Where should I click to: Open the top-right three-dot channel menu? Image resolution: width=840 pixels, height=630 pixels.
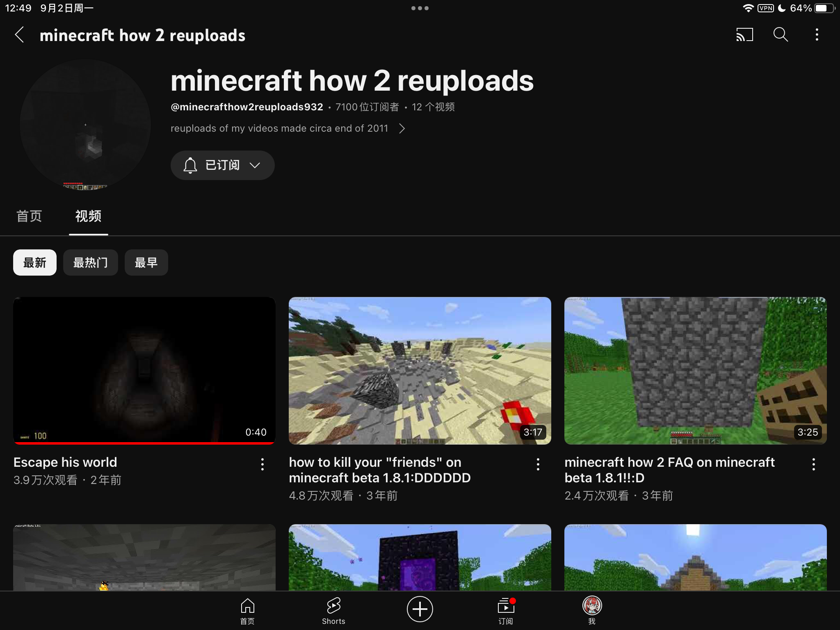(817, 35)
